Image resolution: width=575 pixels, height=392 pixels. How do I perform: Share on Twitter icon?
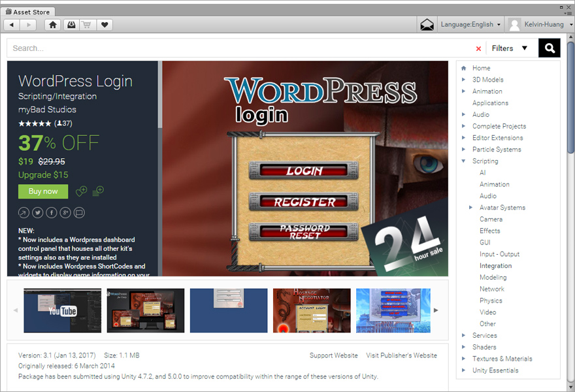click(x=37, y=213)
